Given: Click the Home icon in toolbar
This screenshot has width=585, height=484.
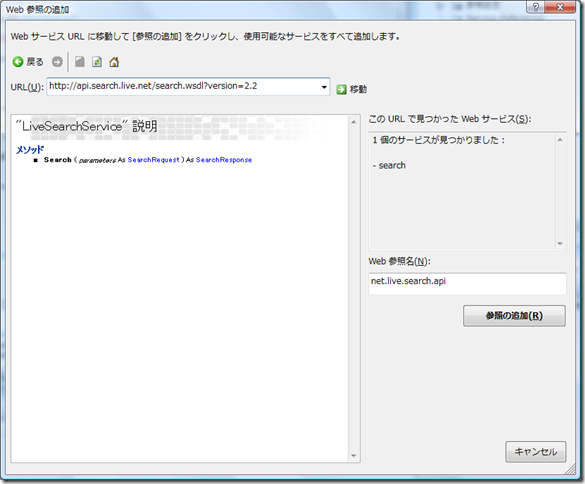Looking at the screenshot, I should pos(114,62).
